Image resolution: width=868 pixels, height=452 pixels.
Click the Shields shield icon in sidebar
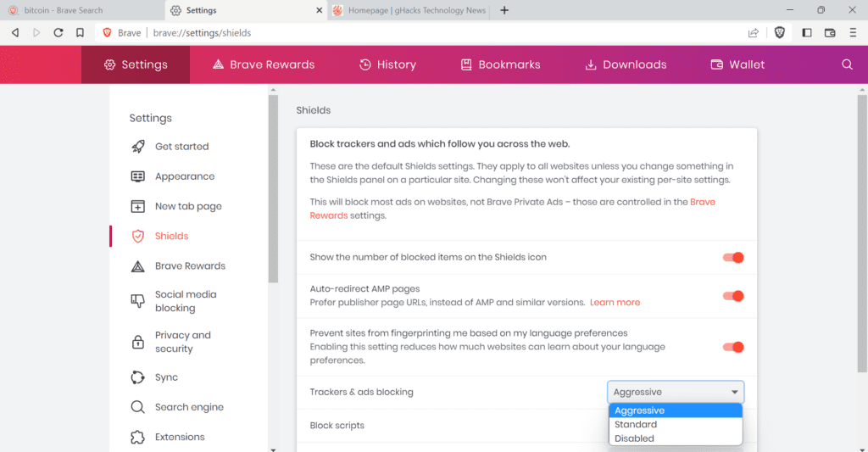coord(138,236)
